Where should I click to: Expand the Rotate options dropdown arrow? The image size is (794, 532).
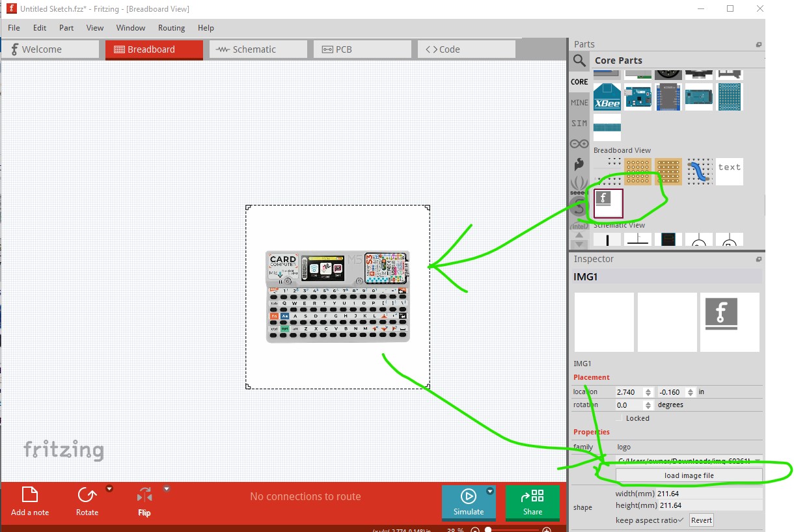tap(109, 488)
